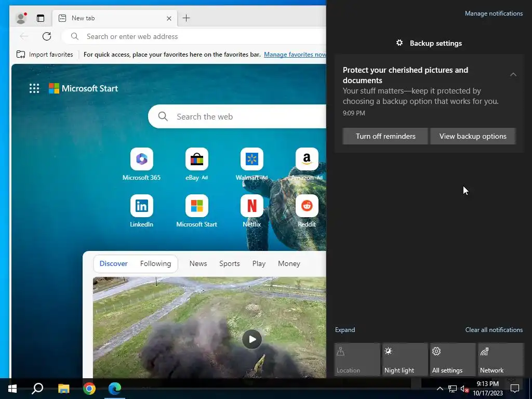This screenshot has width=532, height=399.
Task: Open the Microsoft 365 quick link
Action: [141, 165]
